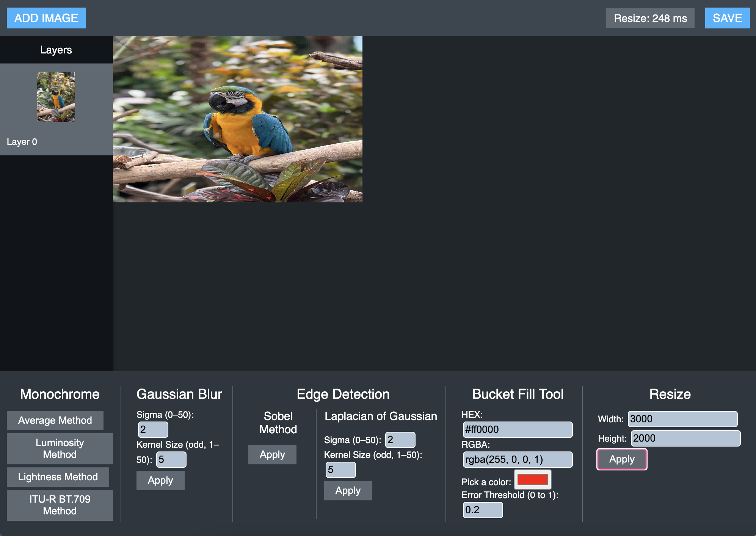Click the Lightness Method button
Viewport: 756px width, 536px height.
click(x=58, y=477)
